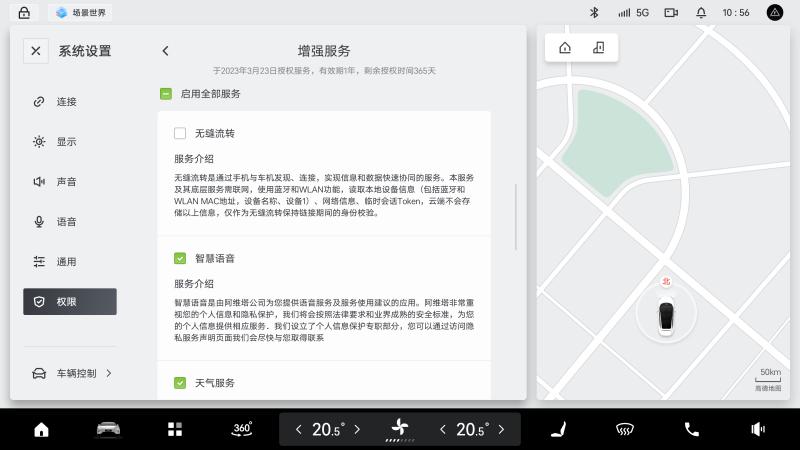Increase left temperature 20.5
The width and height of the screenshot is (800, 450).
click(357, 430)
